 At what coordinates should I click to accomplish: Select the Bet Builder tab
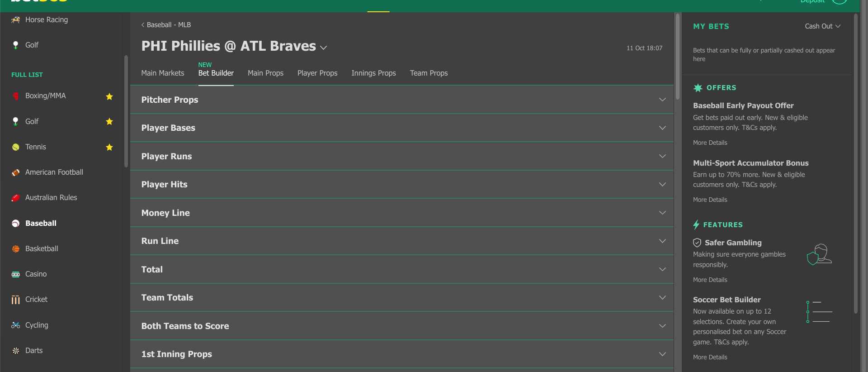[x=216, y=73]
